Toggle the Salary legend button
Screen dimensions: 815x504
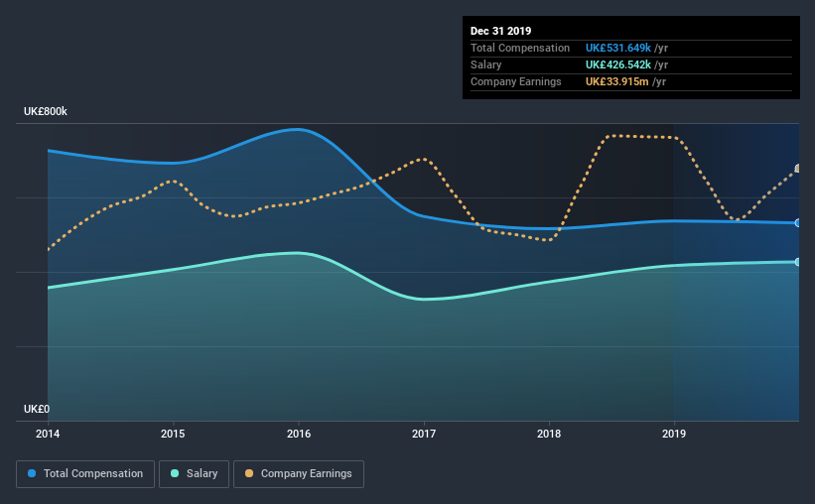tap(194, 474)
